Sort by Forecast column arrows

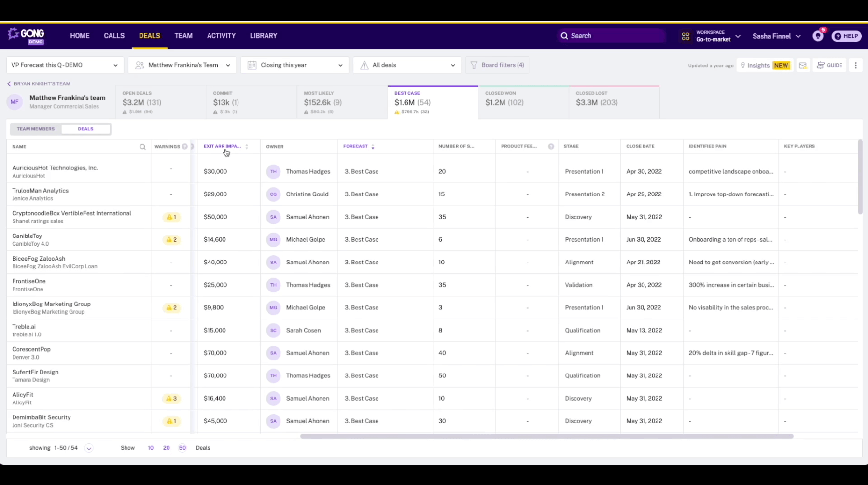(x=373, y=146)
